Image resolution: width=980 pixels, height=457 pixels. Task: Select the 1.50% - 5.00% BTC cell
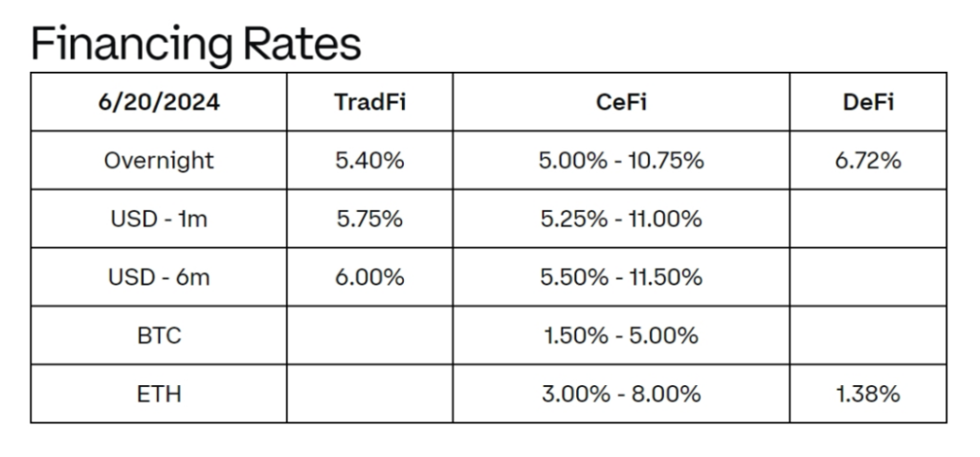(621, 335)
